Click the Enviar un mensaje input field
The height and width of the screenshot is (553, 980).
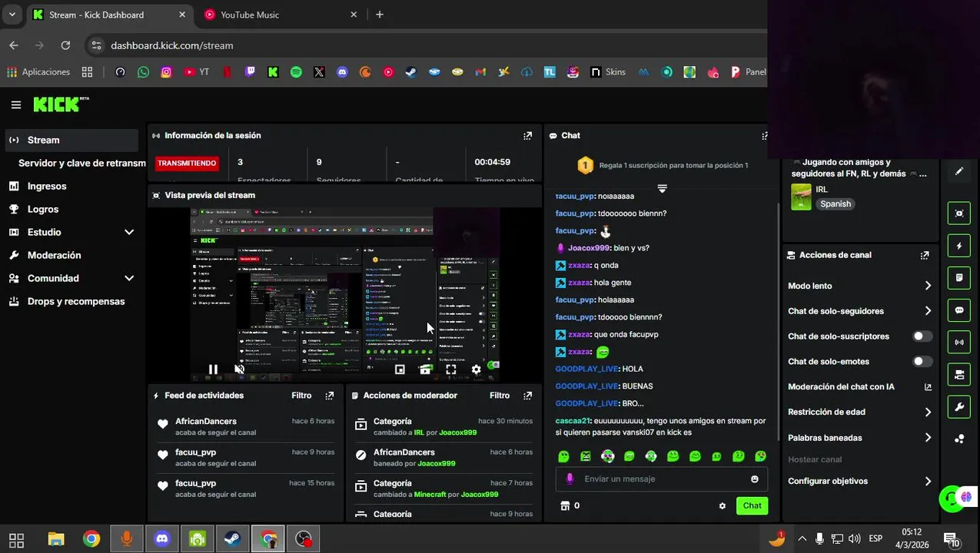[661, 479]
